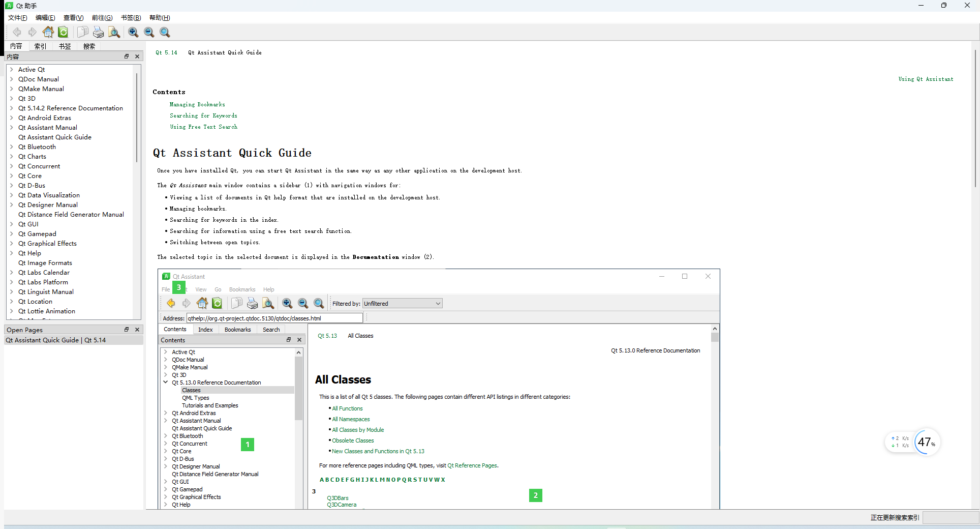
Task: Click Sync with table of contents icon
Action: pyautogui.click(x=63, y=32)
